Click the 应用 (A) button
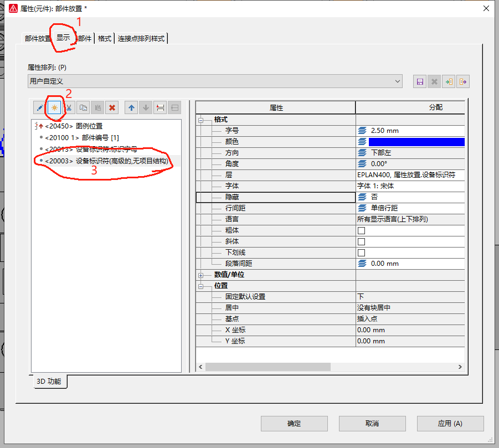The height and width of the screenshot is (448, 499). coord(450,424)
